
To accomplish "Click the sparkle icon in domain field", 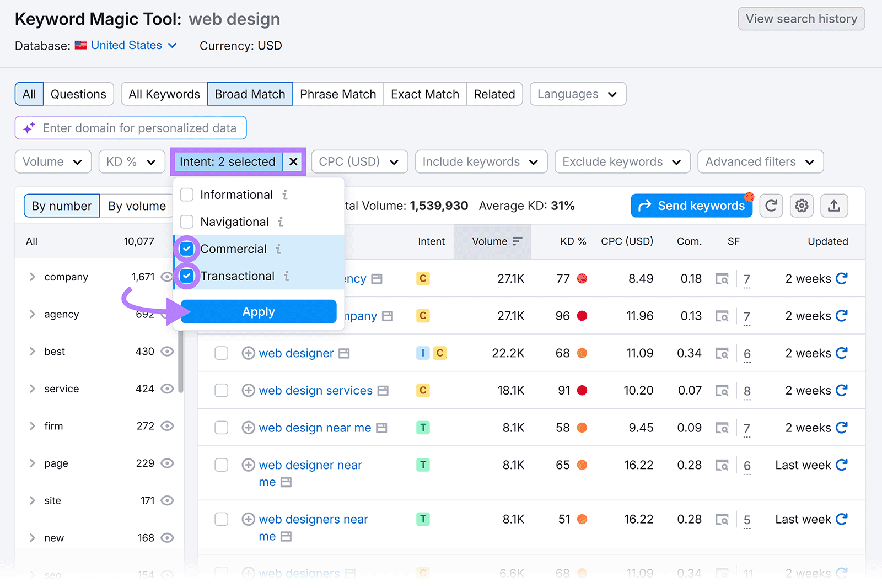I will click(x=29, y=128).
